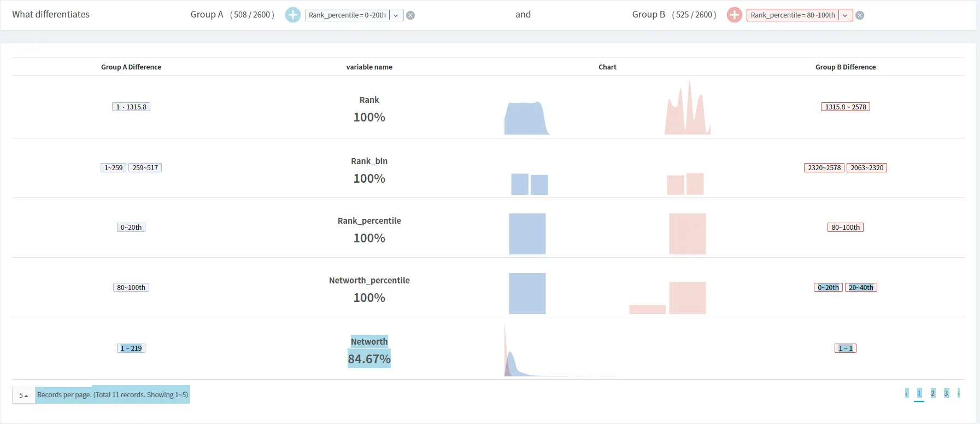Go to page 3 of results

(x=946, y=393)
